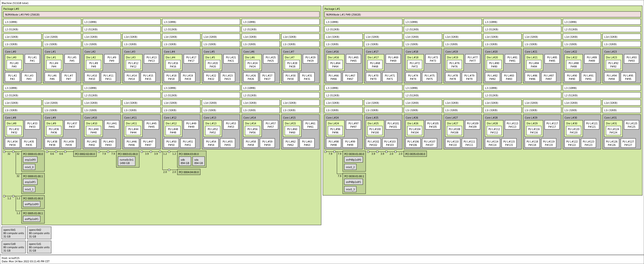
Task: Select the enP48p1s0f0 interface
Action: click(354, 159)
